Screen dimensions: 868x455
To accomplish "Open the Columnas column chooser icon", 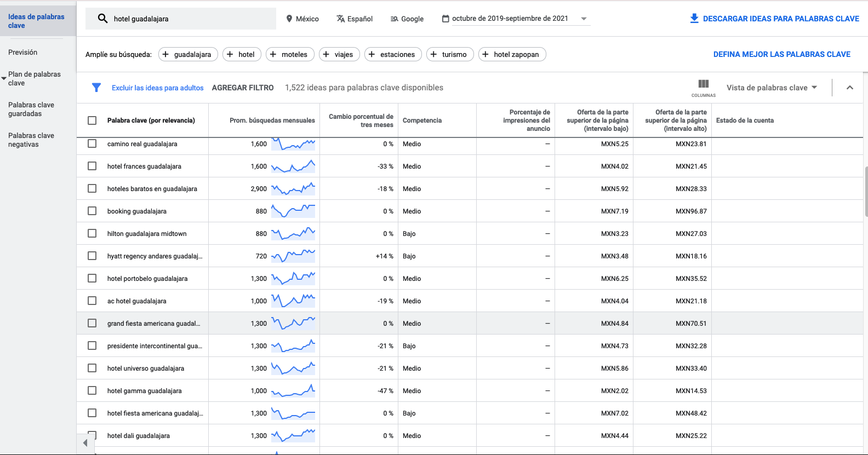I will click(704, 88).
